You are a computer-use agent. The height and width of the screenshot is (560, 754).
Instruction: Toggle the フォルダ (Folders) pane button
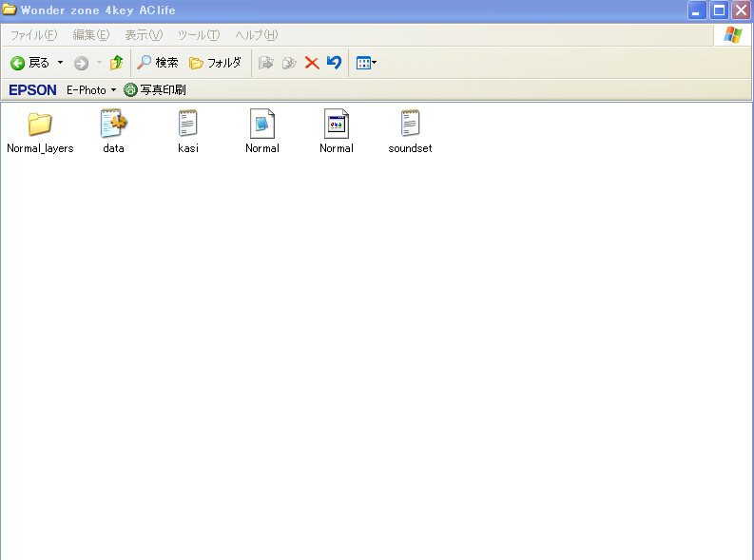point(215,63)
